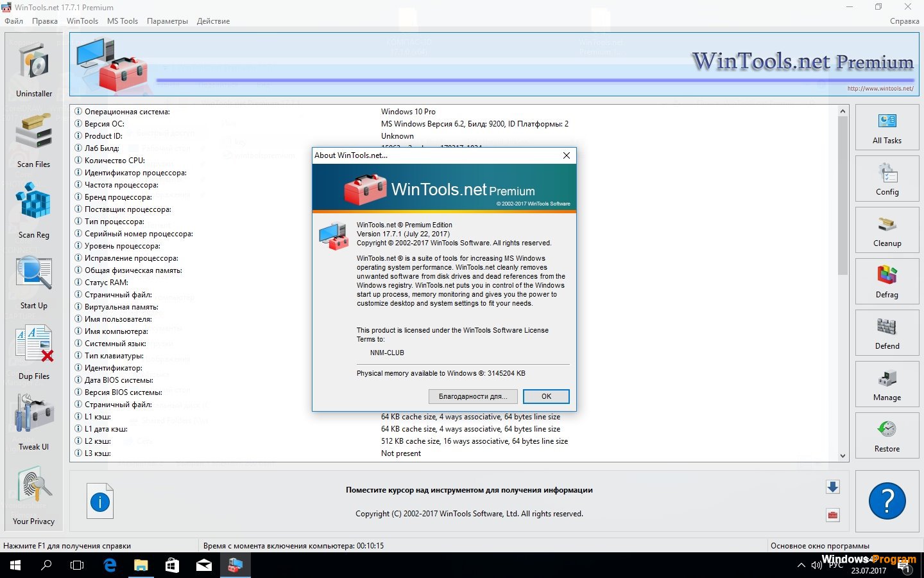Start the Defrag tool
This screenshot has height=578, width=924.
pyautogui.click(x=887, y=282)
